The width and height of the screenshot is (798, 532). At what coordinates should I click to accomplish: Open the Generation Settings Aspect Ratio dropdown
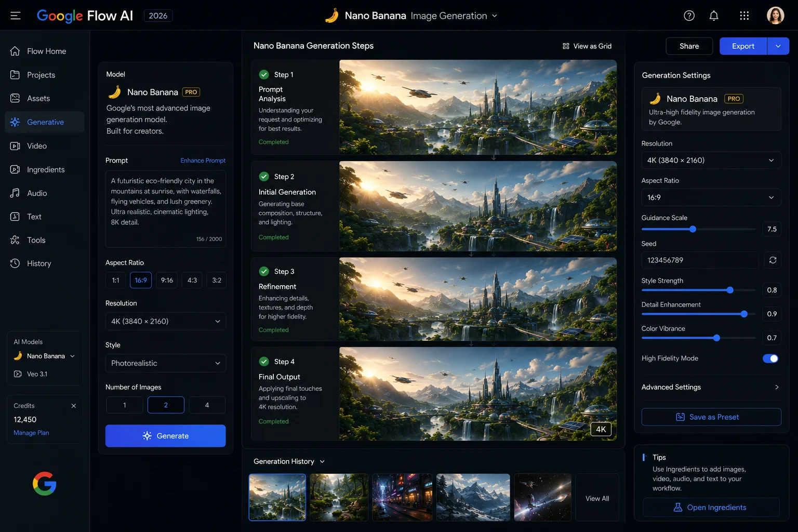click(x=711, y=197)
